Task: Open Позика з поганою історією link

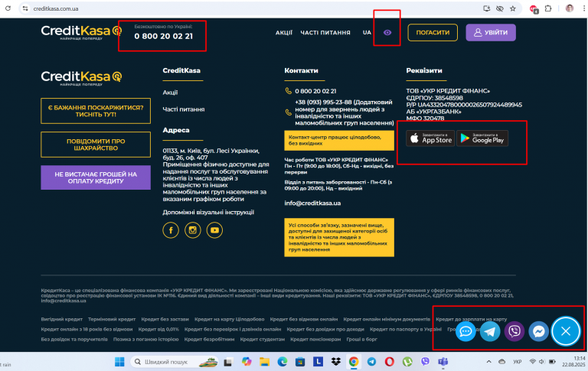Action: pyautogui.click(x=146, y=340)
